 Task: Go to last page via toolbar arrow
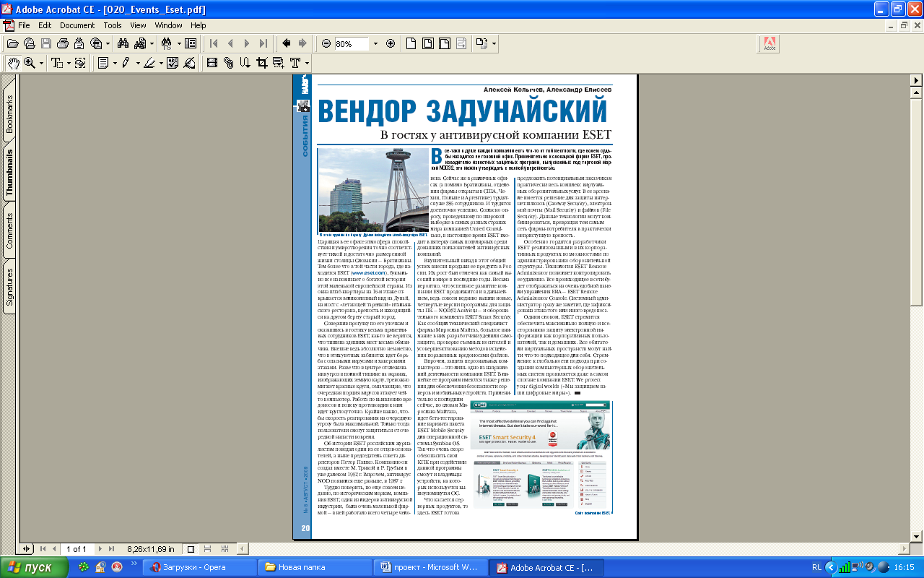point(263,43)
